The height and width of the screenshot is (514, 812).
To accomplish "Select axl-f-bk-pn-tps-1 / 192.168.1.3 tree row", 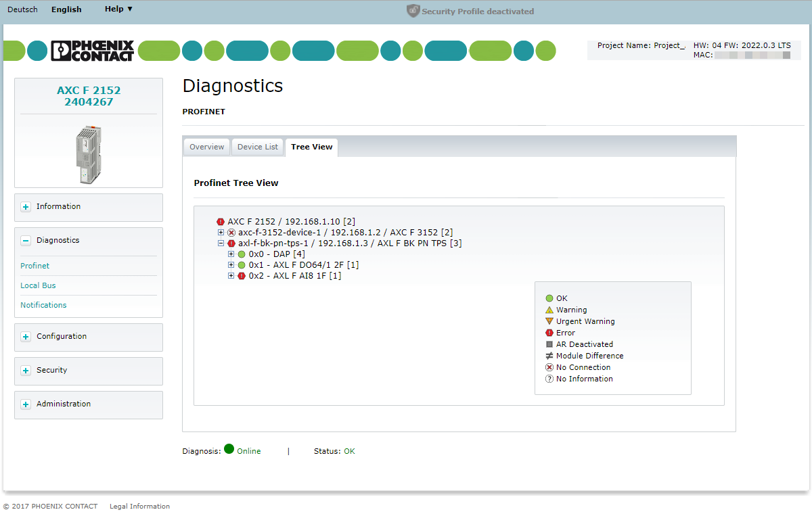I will coord(350,243).
